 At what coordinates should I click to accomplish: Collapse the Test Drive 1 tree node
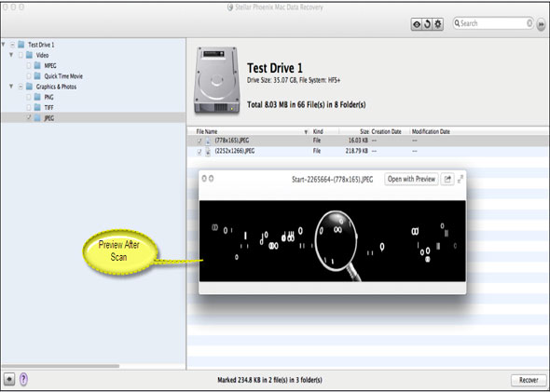coord(4,45)
